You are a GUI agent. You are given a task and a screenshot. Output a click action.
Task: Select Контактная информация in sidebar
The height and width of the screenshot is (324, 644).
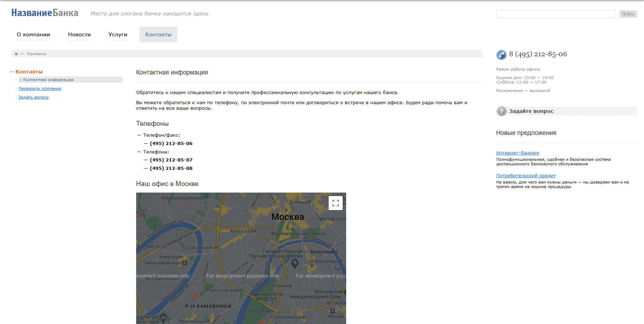(x=48, y=80)
